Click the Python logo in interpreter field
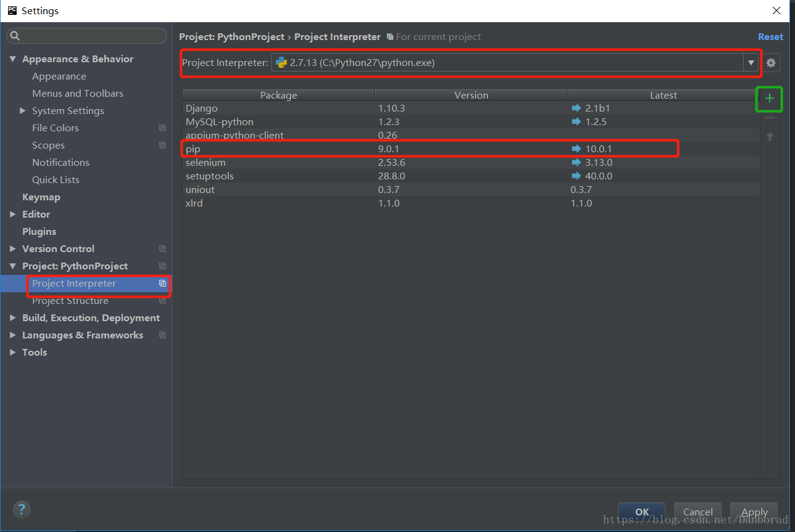Image resolution: width=795 pixels, height=532 pixels. tap(281, 62)
